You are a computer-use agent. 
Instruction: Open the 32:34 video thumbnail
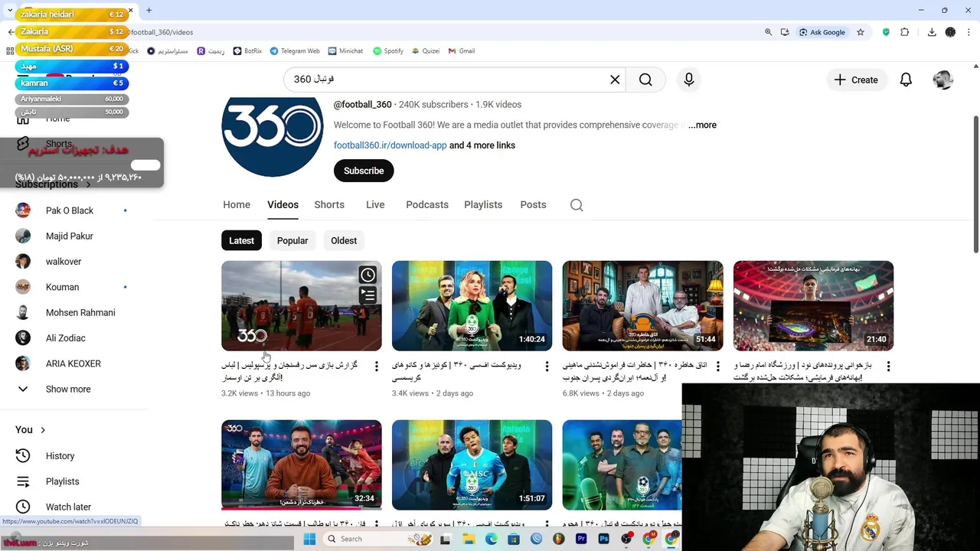[x=301, y=465]
